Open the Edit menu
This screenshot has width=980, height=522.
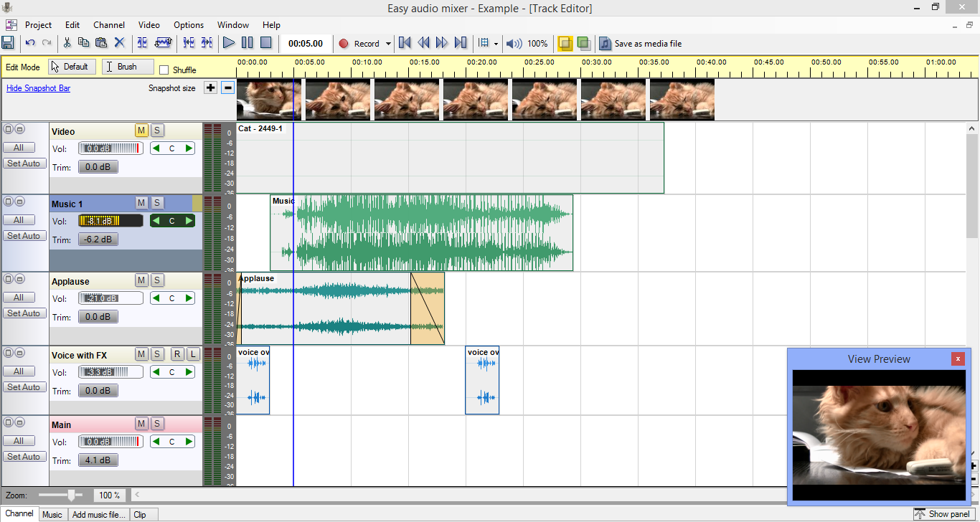(x=72, y=24)
